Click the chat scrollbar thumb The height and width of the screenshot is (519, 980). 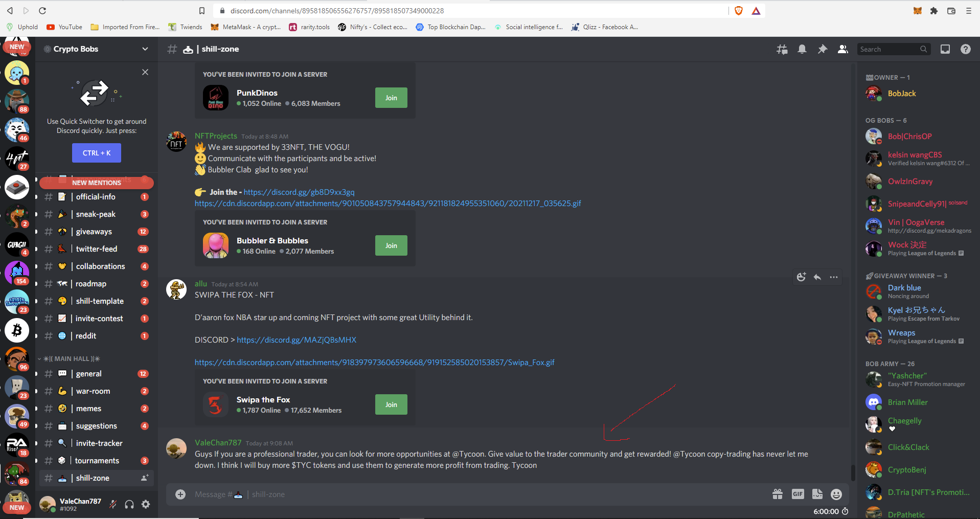click(853, 473)
